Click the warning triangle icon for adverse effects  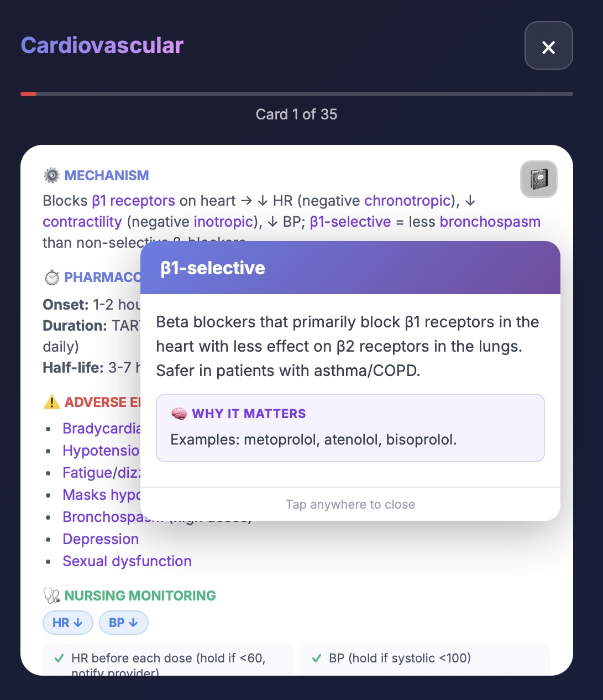pyautogui.click(x=51, y=402)
